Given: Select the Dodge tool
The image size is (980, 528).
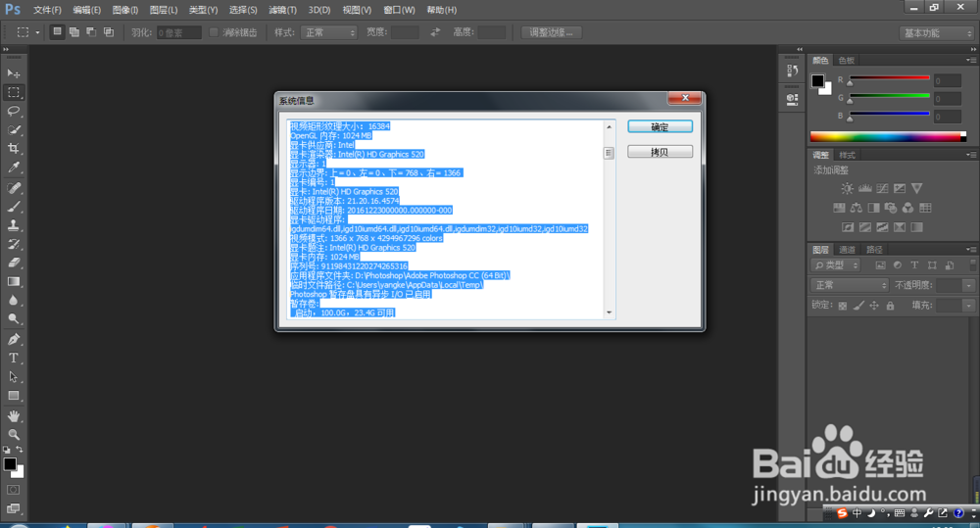Looking at the screenshot, I should (13, 319).
